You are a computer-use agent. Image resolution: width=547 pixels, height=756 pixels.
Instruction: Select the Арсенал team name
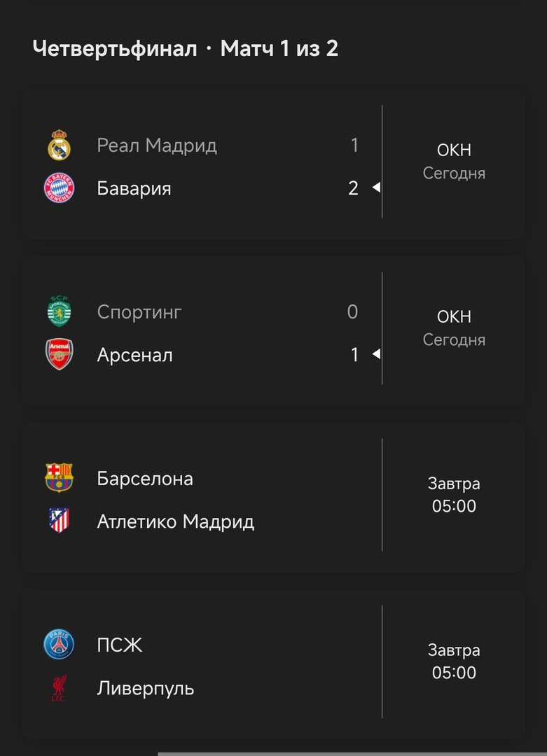134,355
